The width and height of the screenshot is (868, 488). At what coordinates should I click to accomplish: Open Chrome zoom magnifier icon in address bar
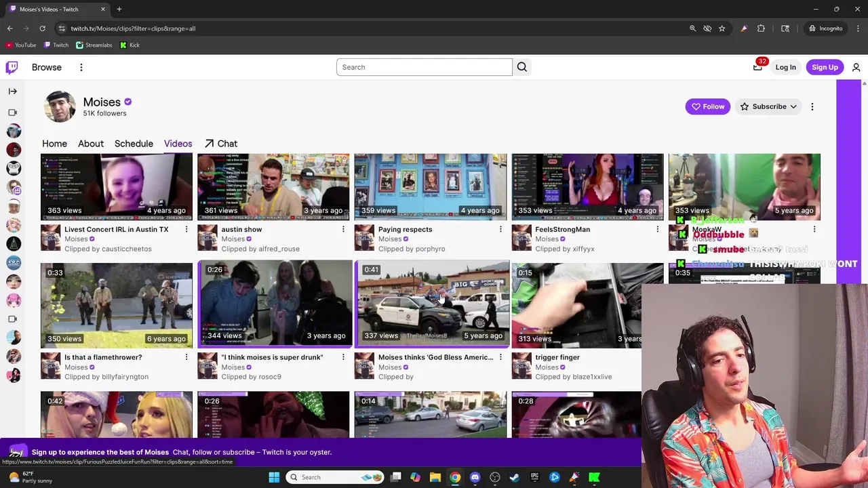(x=692, y=28)
